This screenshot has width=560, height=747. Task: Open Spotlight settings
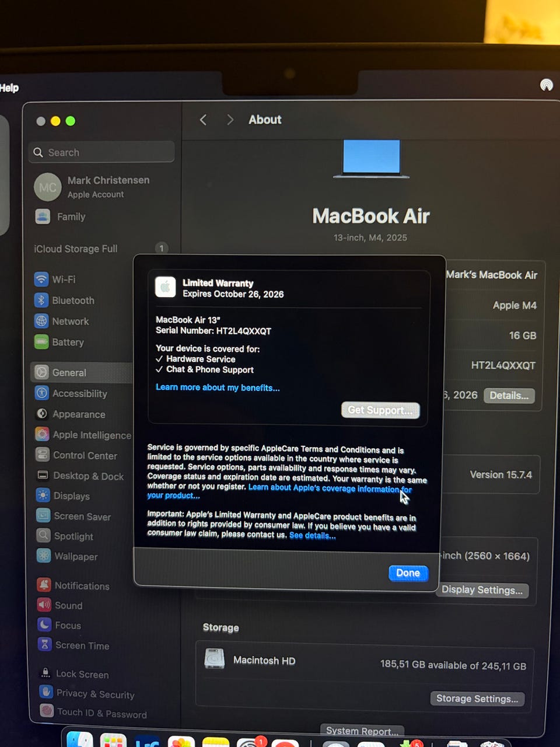[65, 536]
